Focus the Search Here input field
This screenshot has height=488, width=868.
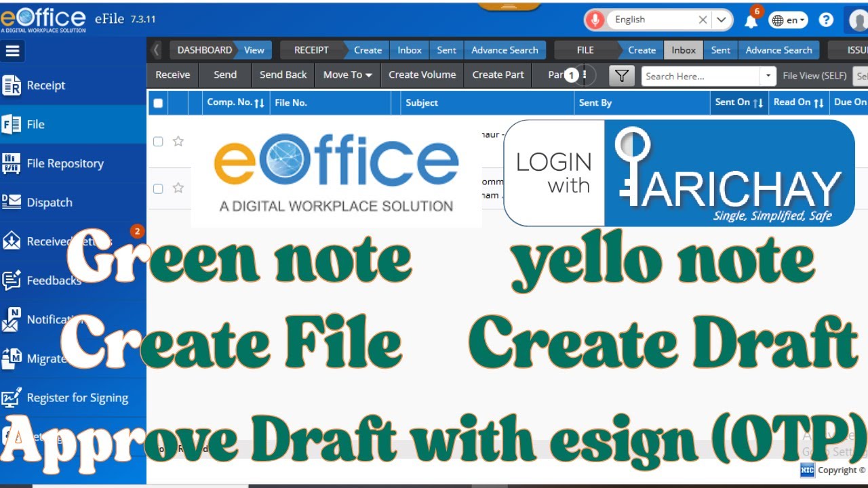click(701, 76)
